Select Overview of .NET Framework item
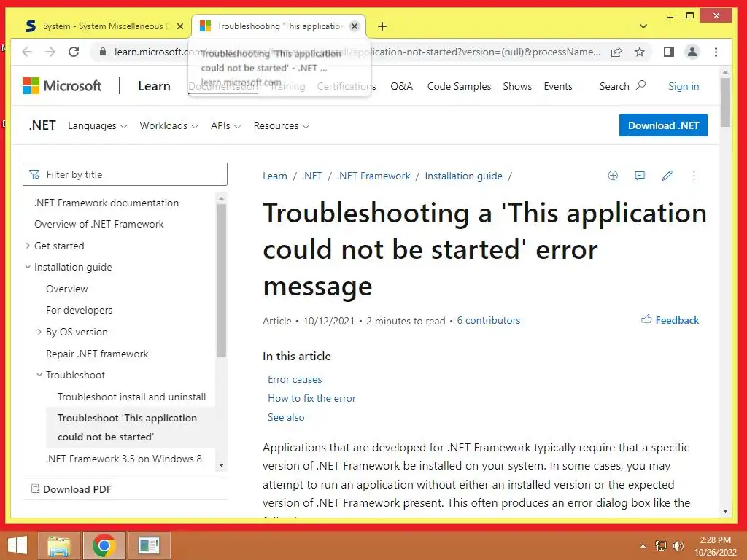This screenshot has height=560, width=747. tap(99, 224)
